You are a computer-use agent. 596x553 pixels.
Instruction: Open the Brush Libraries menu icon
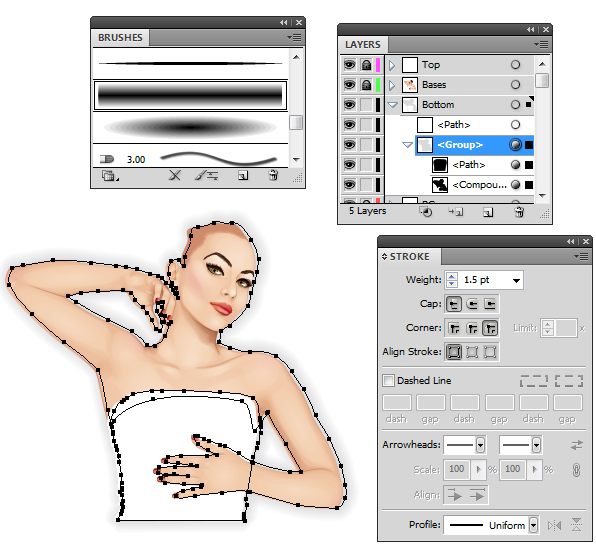109,176
